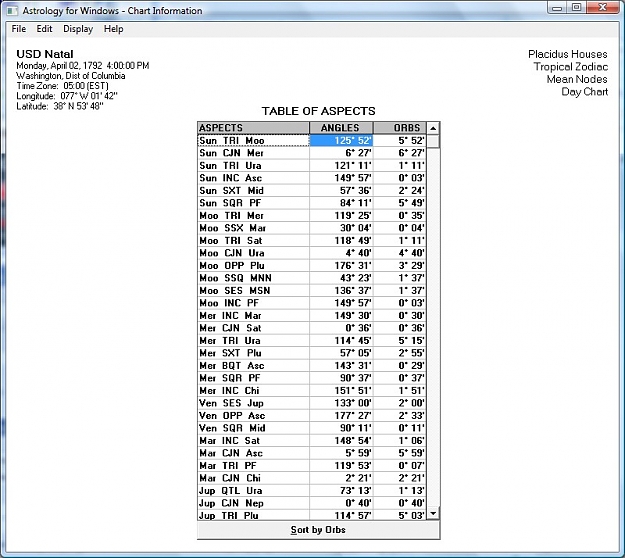Select the Jup QTL Ura row

click(312, 491)
